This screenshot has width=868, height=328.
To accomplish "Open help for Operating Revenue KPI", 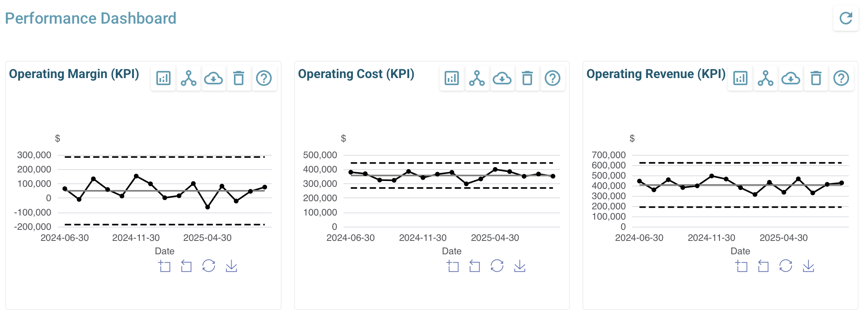I will click(x=841, y=78).
